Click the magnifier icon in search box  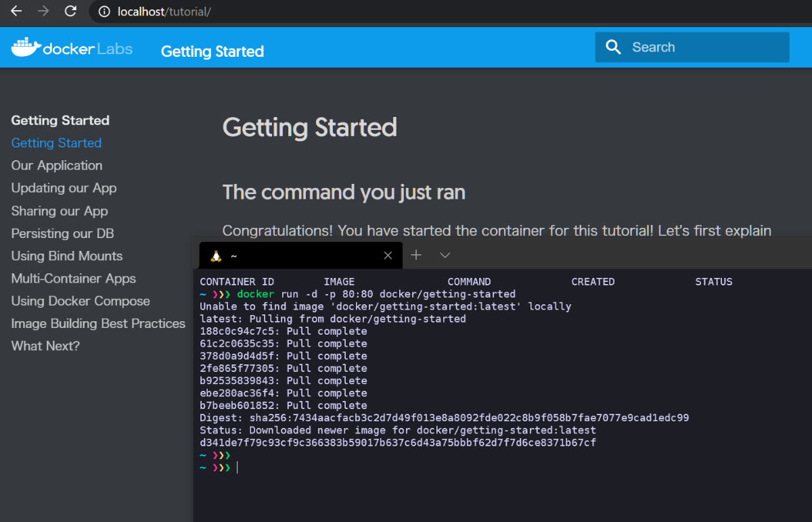[x=614, y=47]
